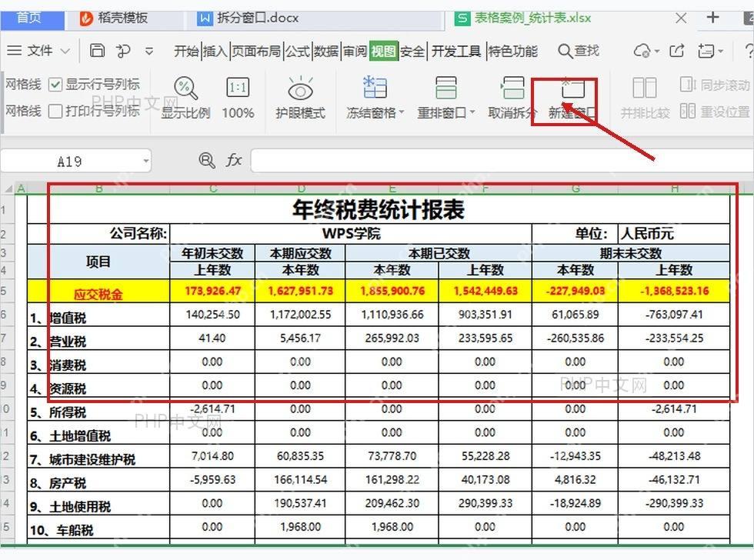The height and width of the screenshot is (560, 754).
Task: Open the 审阅 ribbon tab
Action: [x=355, y=51]
